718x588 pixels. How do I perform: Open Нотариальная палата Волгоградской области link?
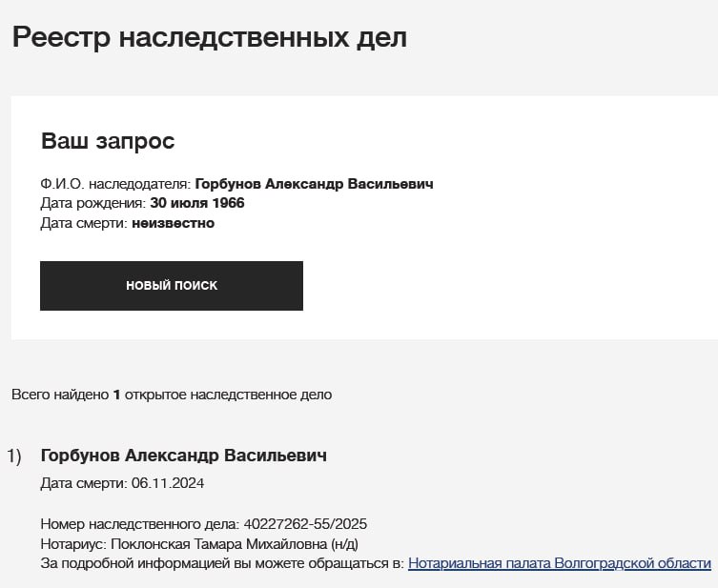[559, 563]
